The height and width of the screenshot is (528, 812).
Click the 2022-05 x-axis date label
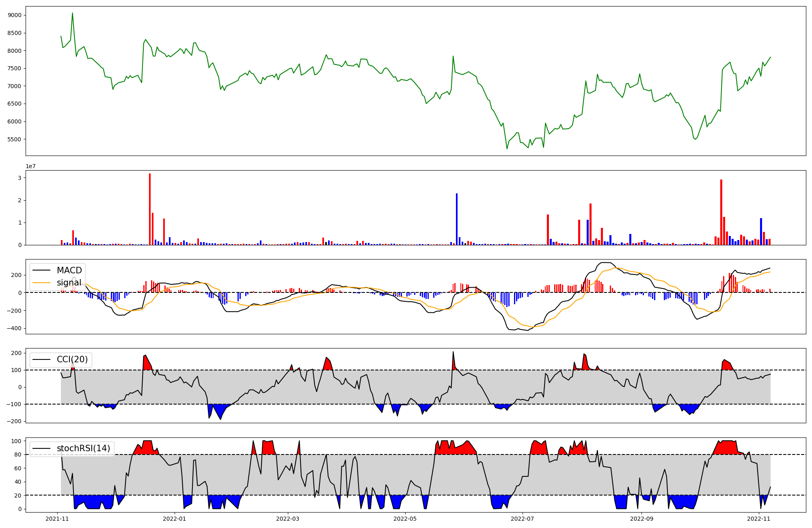pos(405,519)
